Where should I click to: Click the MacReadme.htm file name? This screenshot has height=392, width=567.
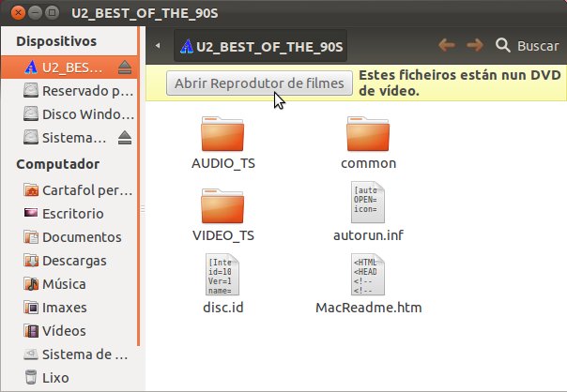[369, 308]
